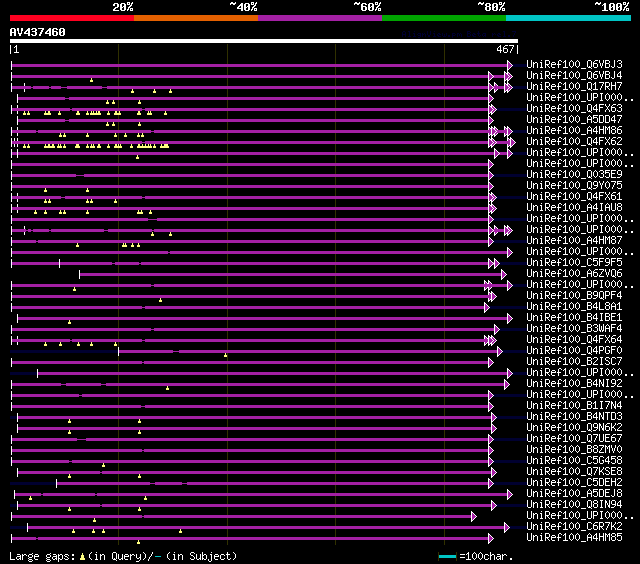Select subject label UniRef100_Q9Y075
640x564 pixels.
click(x=574, y=186)
